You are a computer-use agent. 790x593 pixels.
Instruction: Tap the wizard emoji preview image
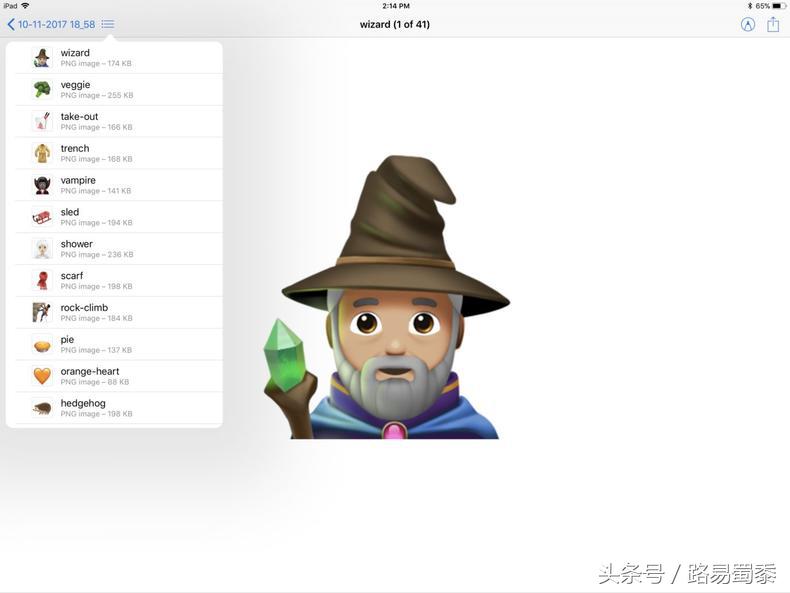[x=387, y=297]
